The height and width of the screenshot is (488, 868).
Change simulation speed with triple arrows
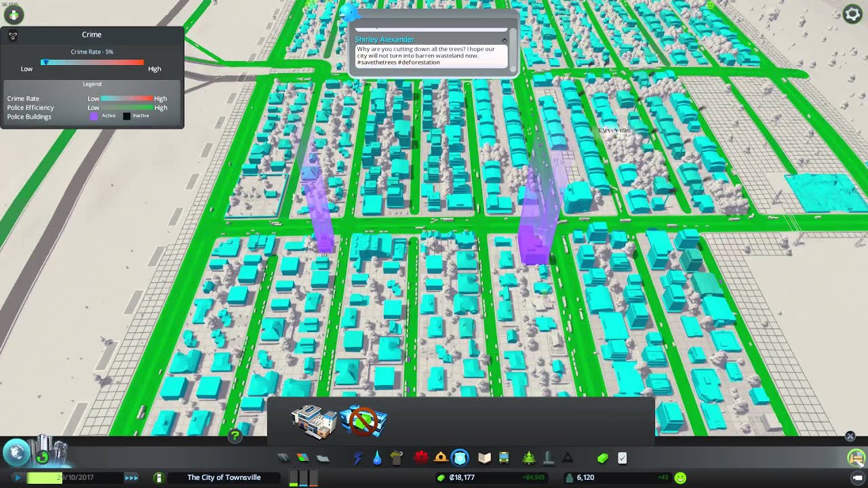132,478
